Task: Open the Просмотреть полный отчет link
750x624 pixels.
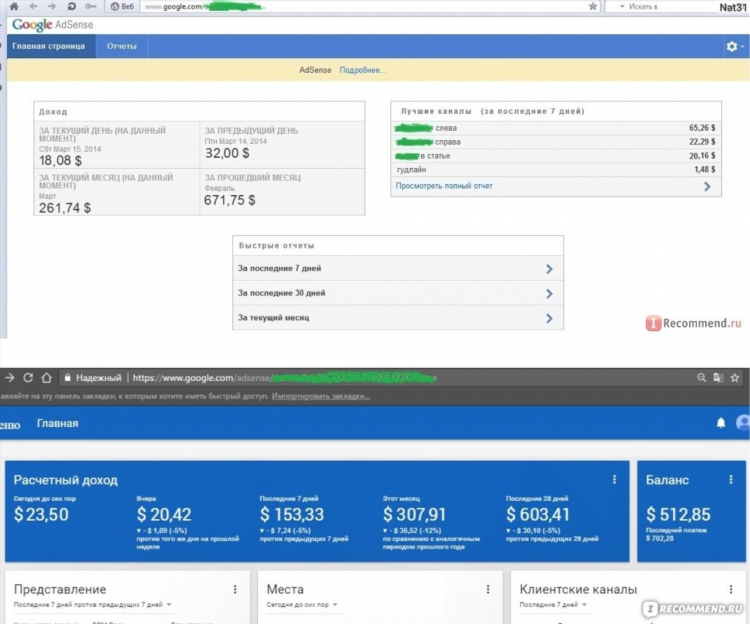Action: tap(444, 186)
